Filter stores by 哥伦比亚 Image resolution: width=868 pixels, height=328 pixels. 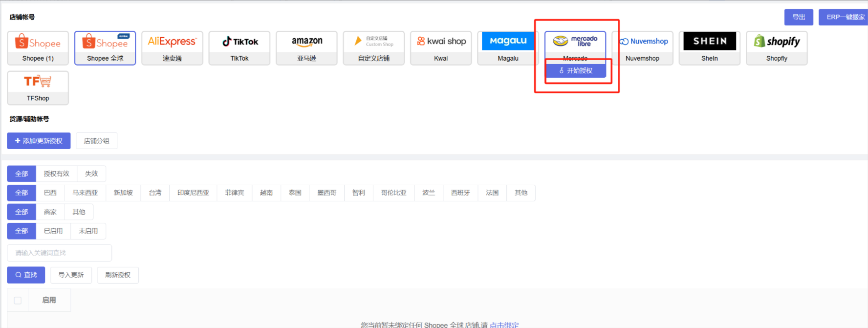click(x=394, y=193)
